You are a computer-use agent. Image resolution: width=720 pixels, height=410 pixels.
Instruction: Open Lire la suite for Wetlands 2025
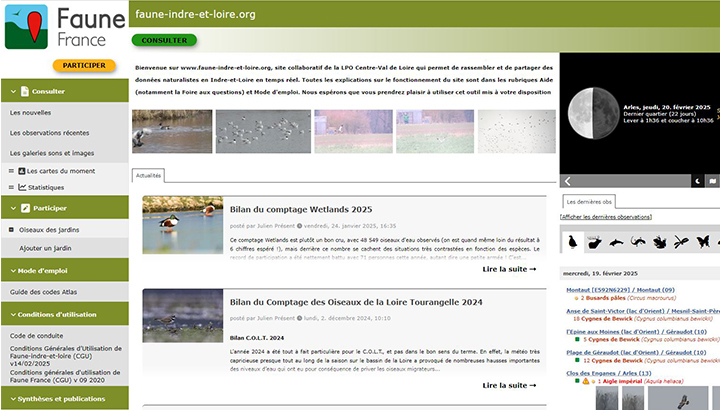coord(509,269)
